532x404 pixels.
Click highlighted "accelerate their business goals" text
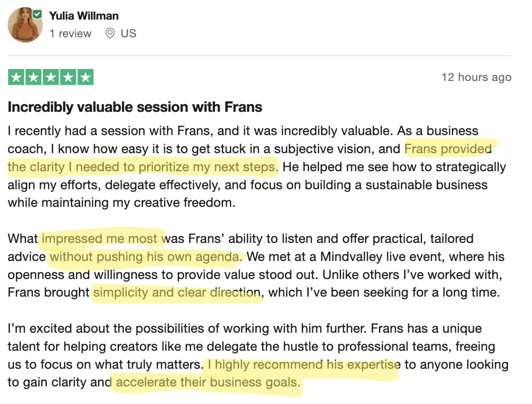[208, 382]
